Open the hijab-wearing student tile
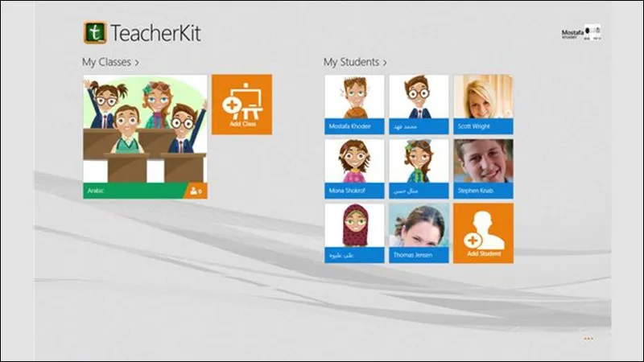The image size is (644, 362). pyautogui.click(x=354, y=233)
